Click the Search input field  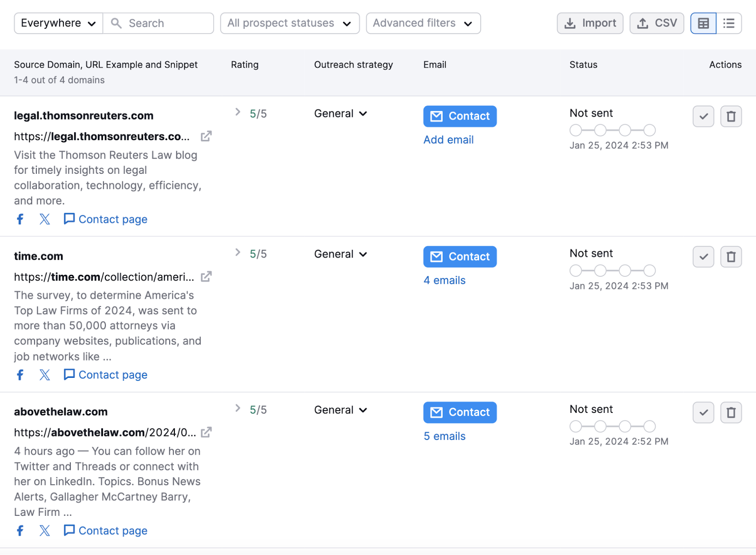(x=159, y=23)
